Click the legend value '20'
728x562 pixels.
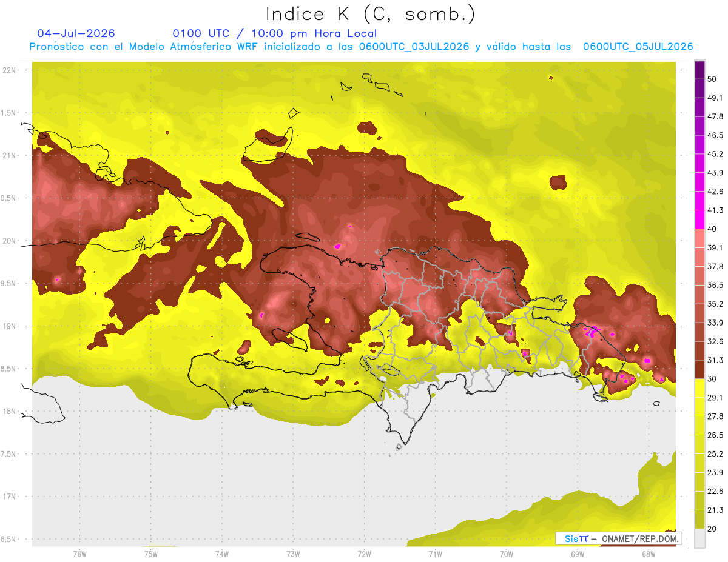(x=712, y=529)
